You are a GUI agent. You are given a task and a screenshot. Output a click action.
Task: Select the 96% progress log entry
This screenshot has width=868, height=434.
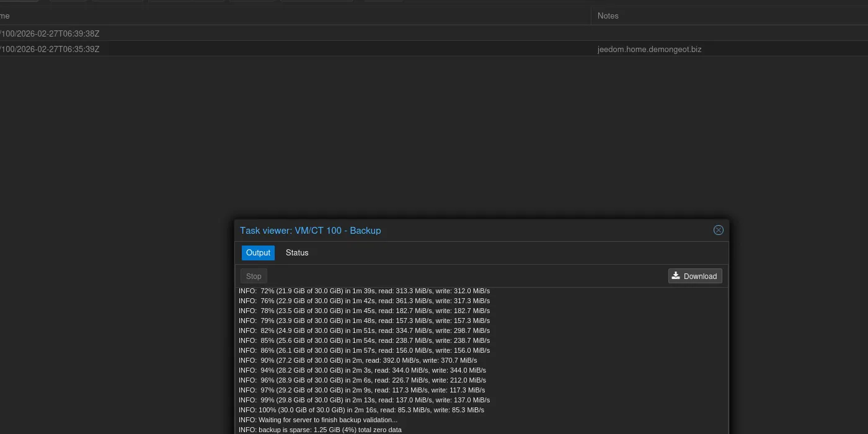pos(362,380)
